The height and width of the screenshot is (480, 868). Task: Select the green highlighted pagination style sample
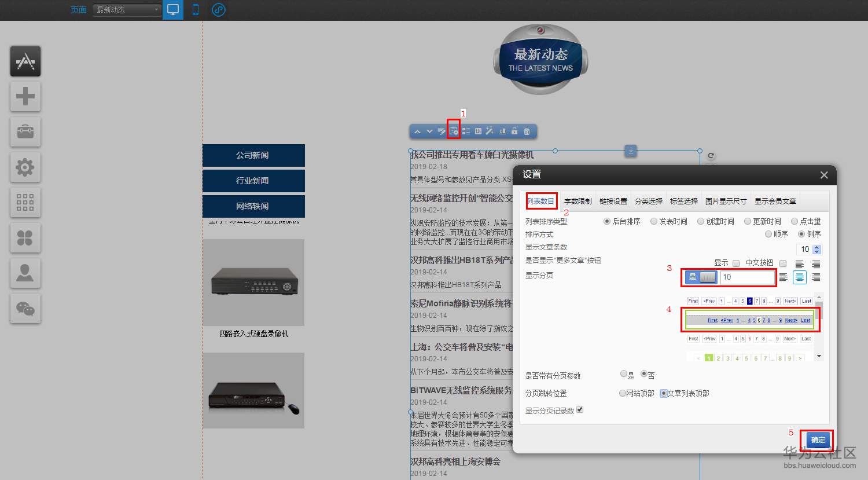[751, 320]
